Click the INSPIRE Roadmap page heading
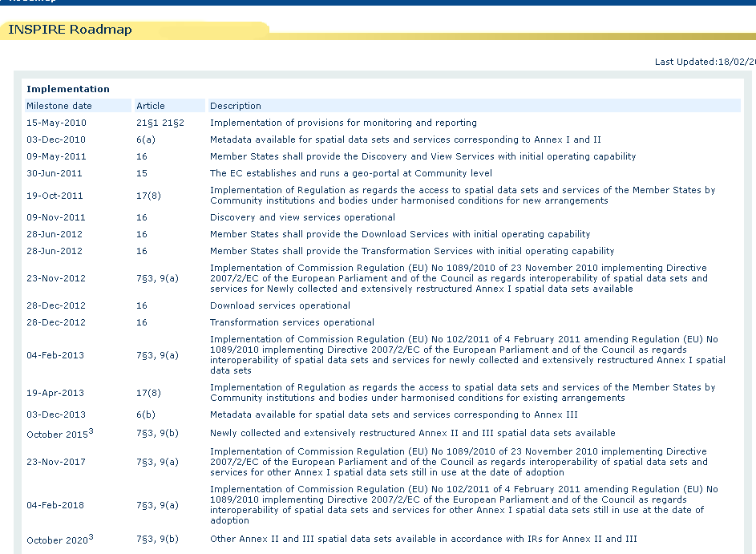 pos(70,30)
